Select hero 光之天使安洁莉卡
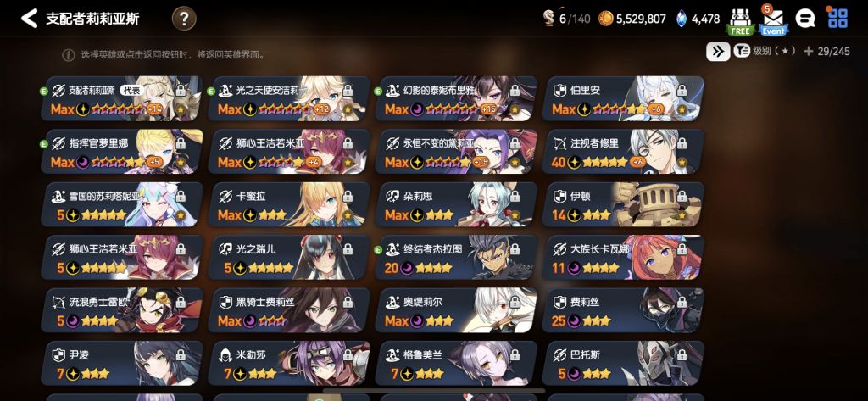The height and width of the screenshot is (401, 868). point(288,98)
